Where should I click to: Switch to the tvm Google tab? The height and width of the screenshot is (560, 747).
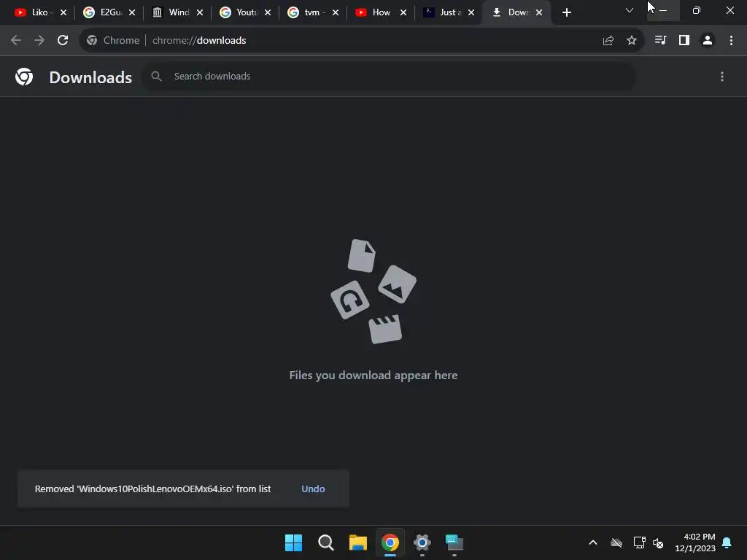[307, 12]
